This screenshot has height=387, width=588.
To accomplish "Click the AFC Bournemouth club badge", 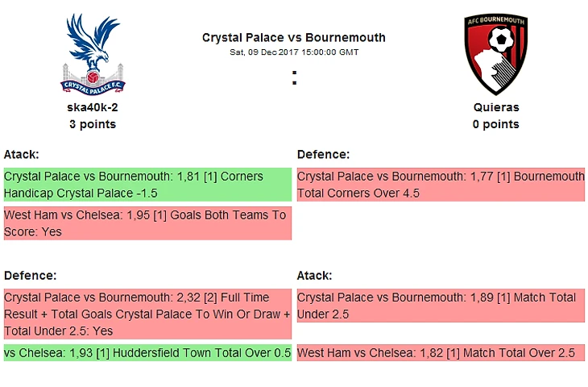I will pos(495,54).
